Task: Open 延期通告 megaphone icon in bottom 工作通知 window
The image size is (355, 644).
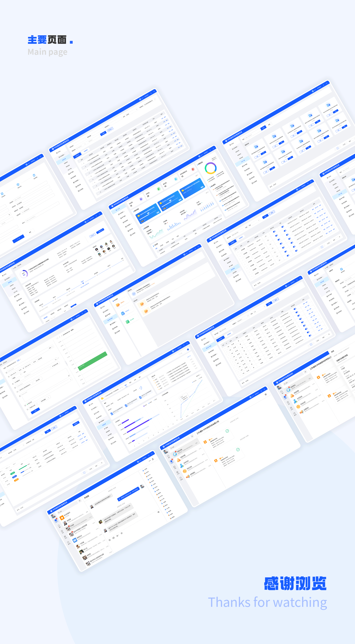Action: 188,476
